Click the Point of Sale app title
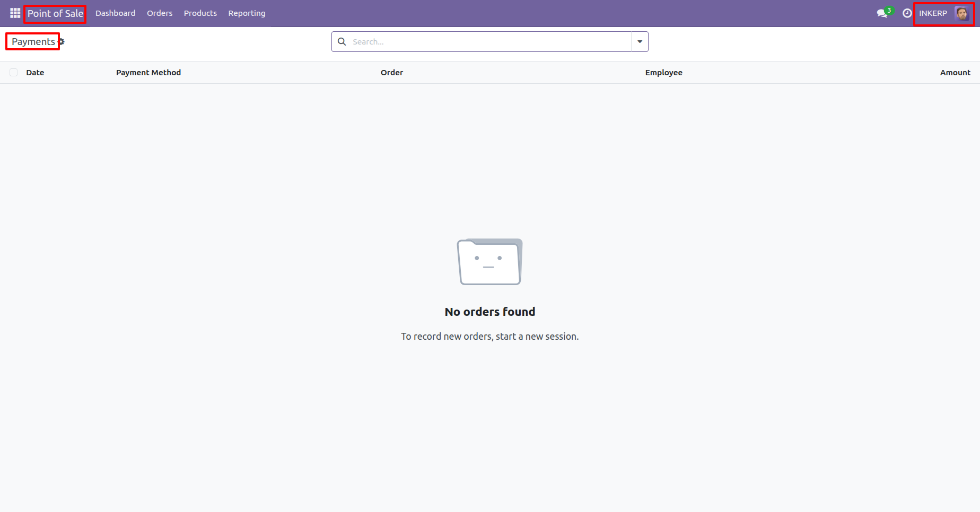Image resolution: width=980 pixels, height=512 pixels. 55,13
